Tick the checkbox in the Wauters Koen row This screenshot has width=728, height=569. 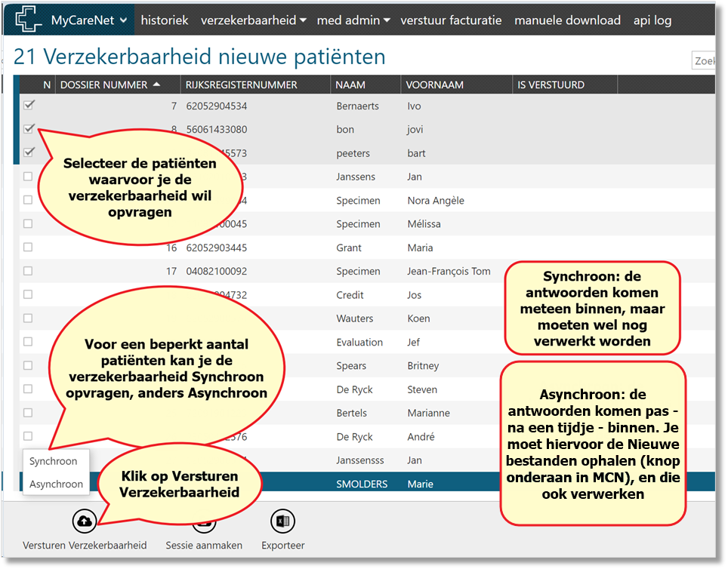[x=28, y=318]
